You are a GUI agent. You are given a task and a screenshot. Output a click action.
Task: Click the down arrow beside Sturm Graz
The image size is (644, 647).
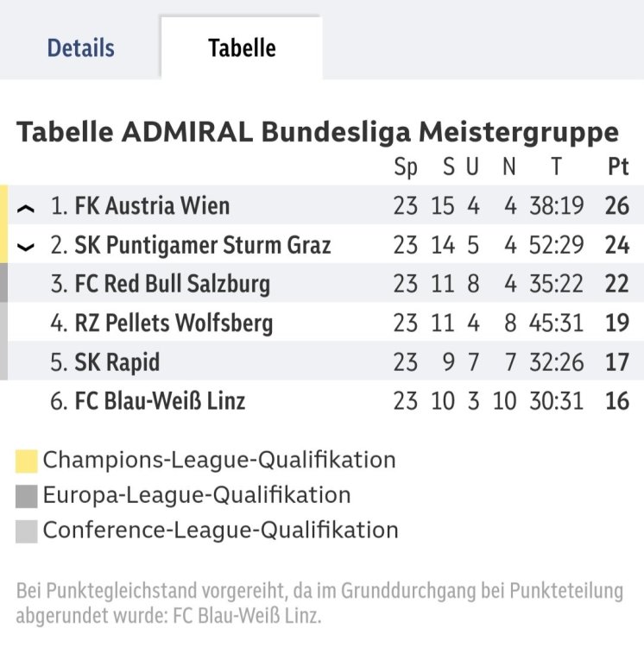point(26,247)
